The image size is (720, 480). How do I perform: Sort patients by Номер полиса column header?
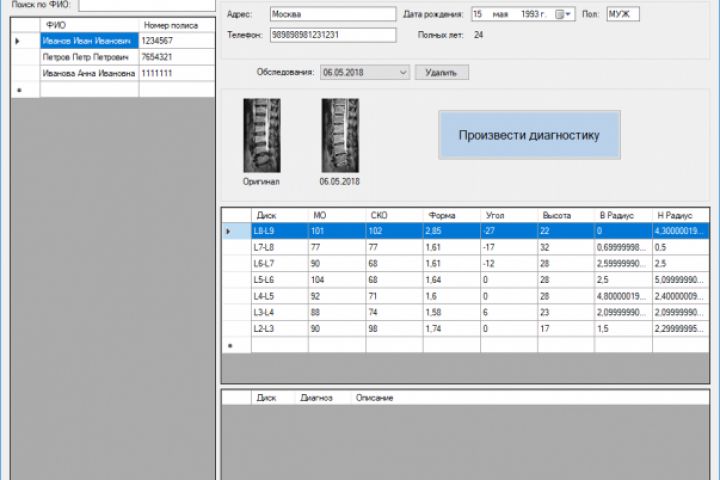176,25
